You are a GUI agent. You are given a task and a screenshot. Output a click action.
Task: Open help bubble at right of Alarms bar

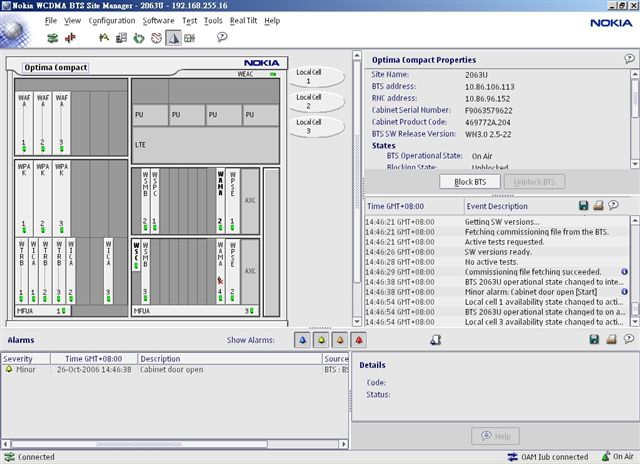click(x=629, y=338)
